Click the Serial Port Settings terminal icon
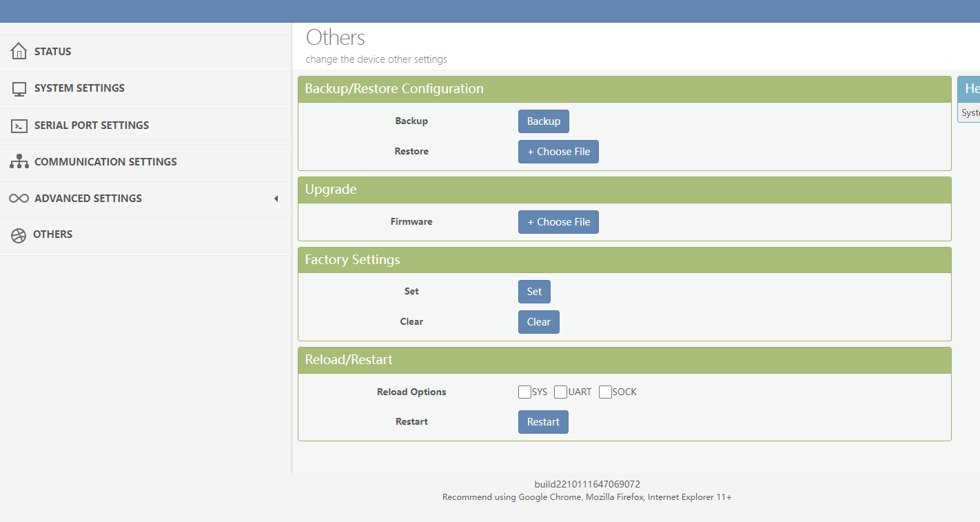Image resolution: width=980 pixels, height=522 pixels. click(x=19, y=126)
